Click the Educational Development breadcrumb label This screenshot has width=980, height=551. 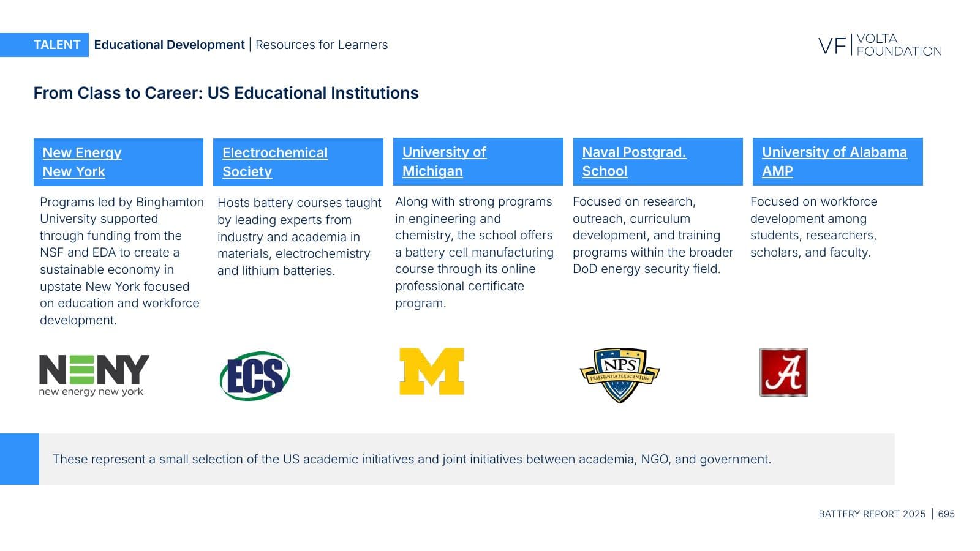pos(169,45)
